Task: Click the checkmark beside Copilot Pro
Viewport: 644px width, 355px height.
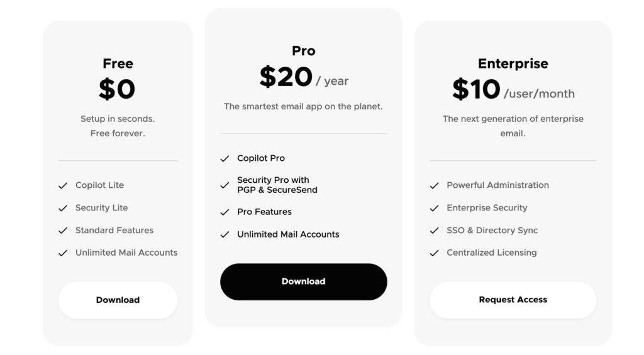Action: tap(225, 159)
